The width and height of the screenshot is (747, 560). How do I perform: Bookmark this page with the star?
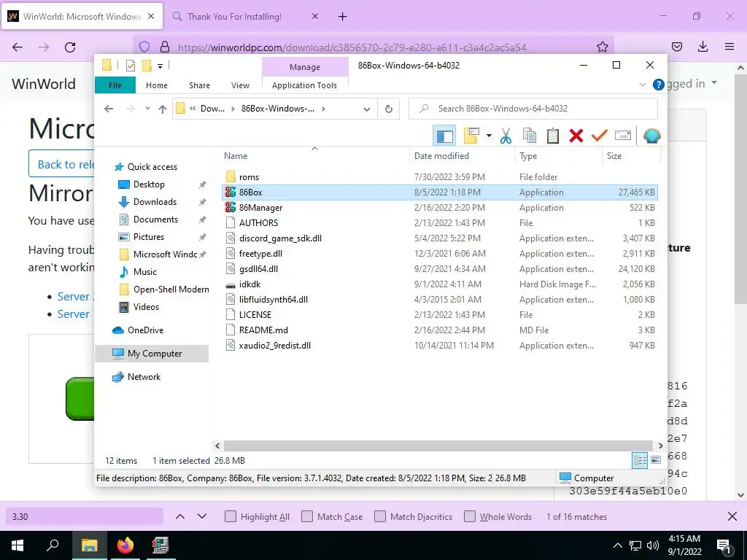[x=602, y=47]
